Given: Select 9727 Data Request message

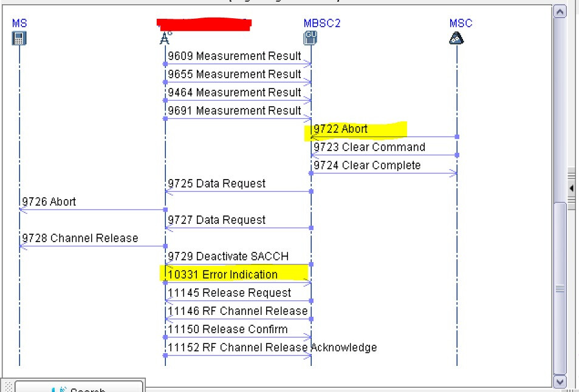Looking at the screenshot, I should [217, 220].
